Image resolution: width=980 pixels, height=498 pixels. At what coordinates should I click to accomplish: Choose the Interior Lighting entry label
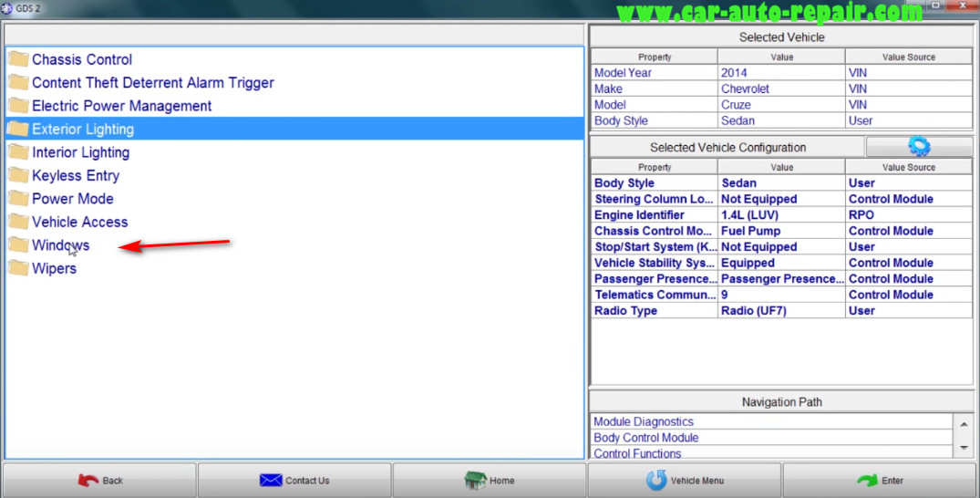point(80,152)
